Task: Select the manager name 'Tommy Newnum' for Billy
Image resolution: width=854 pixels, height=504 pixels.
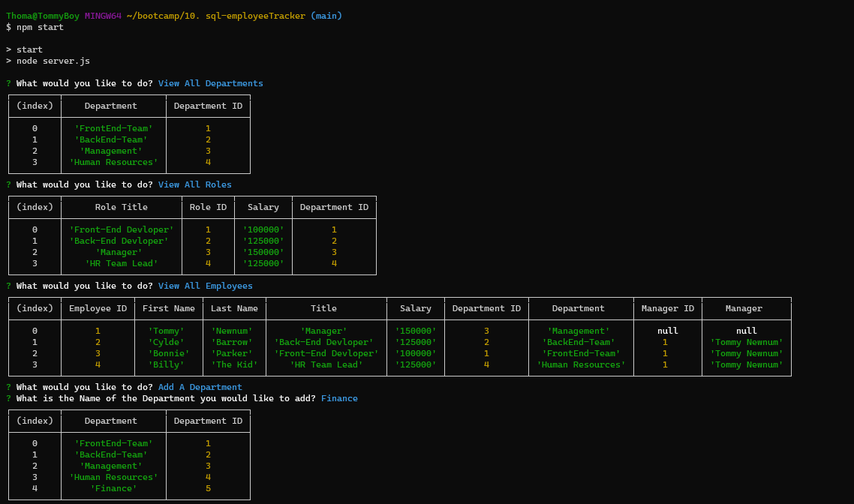Action: click(x=746, y=364)
